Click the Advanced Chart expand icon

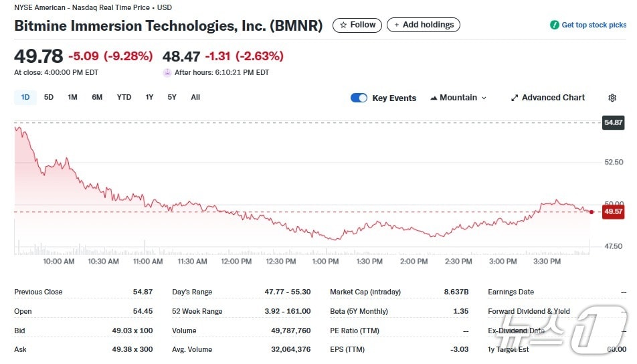coord(515,98)
